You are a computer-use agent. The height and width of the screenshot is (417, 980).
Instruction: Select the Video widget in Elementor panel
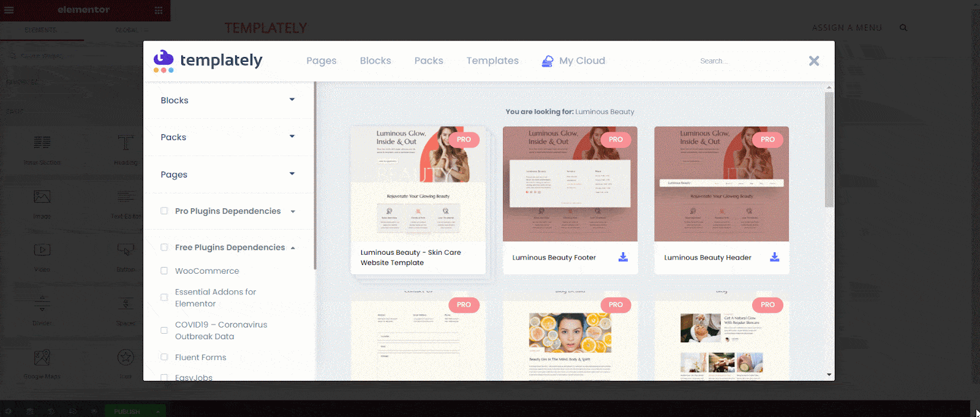42,257
